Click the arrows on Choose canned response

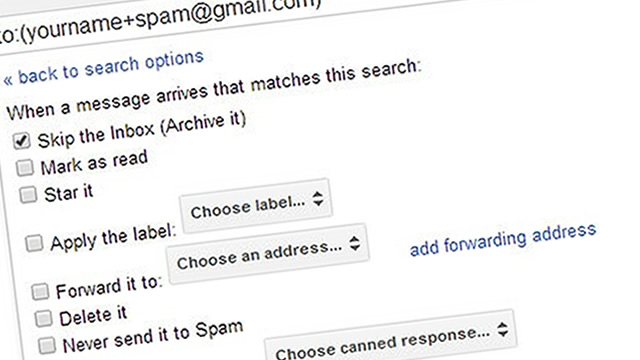503,329
